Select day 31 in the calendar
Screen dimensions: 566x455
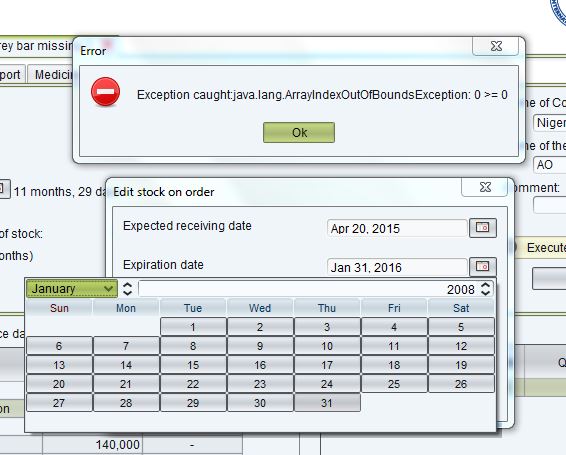[327, 403]
